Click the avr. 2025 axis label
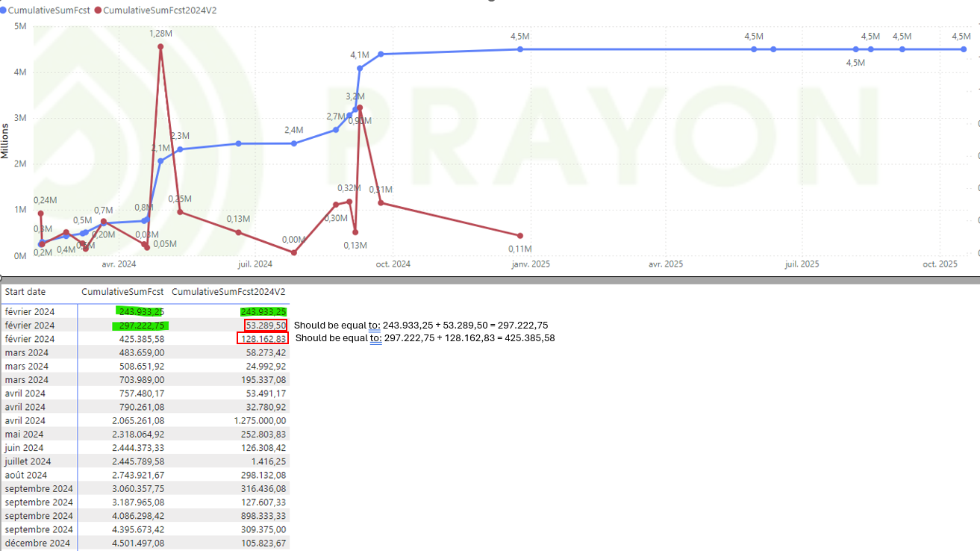980x551 pixels. pos(666,264)
